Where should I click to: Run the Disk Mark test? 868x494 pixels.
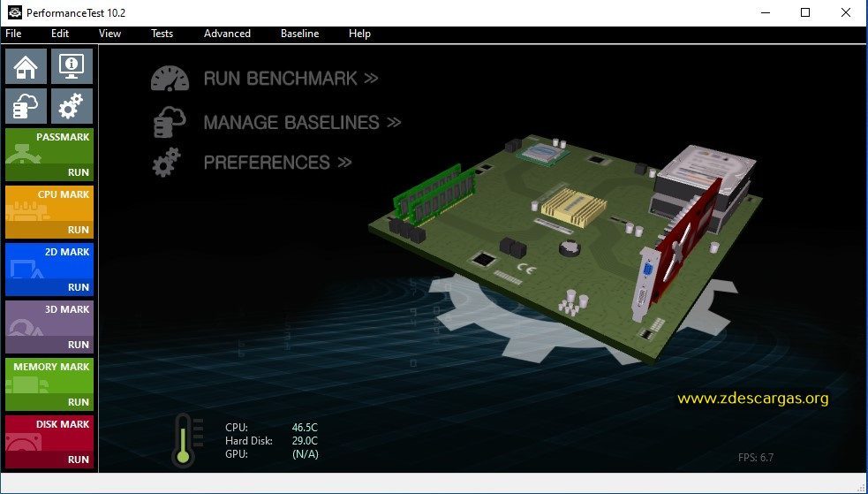78,460
